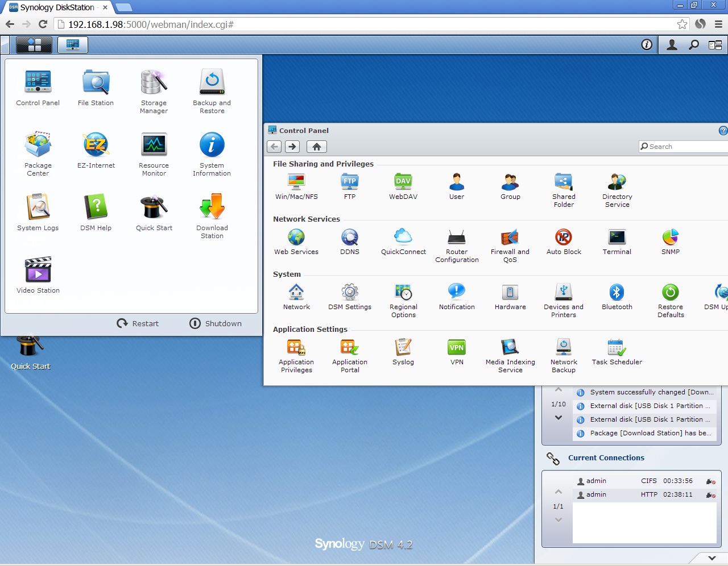
Task: Open Network Backup
Action: click(x=564, y=356)
